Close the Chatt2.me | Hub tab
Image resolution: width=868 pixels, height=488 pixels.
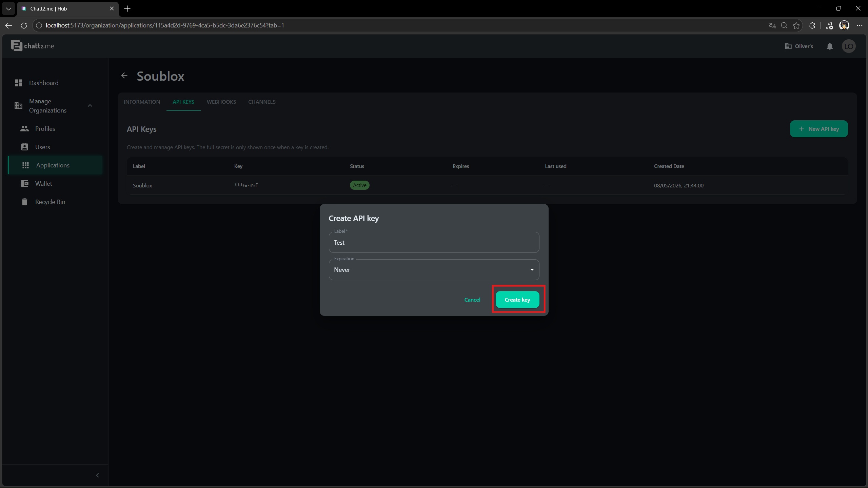(x=112, y=8)
